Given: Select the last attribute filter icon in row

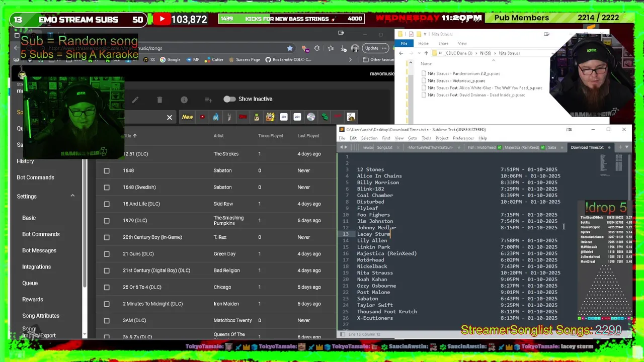Looking at the screenshot, I should pos(351,117).
